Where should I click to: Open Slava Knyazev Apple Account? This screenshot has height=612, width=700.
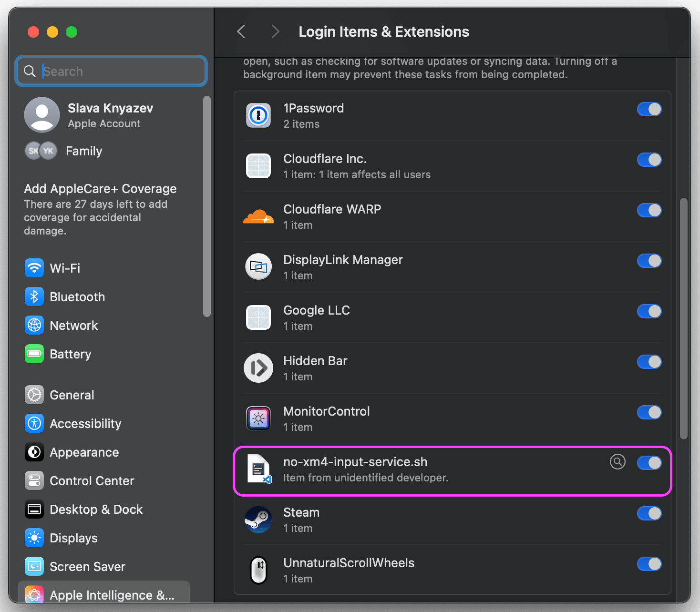pyautogui.click(x=110, y=115)
